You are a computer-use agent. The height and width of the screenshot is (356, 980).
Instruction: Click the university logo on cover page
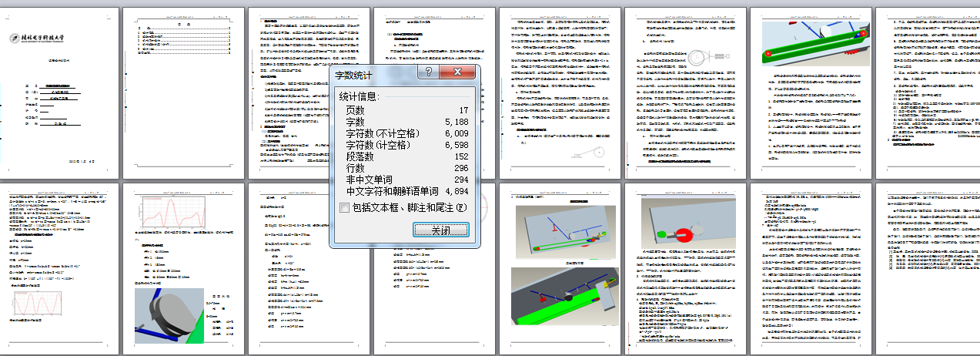tap(37, 39)
